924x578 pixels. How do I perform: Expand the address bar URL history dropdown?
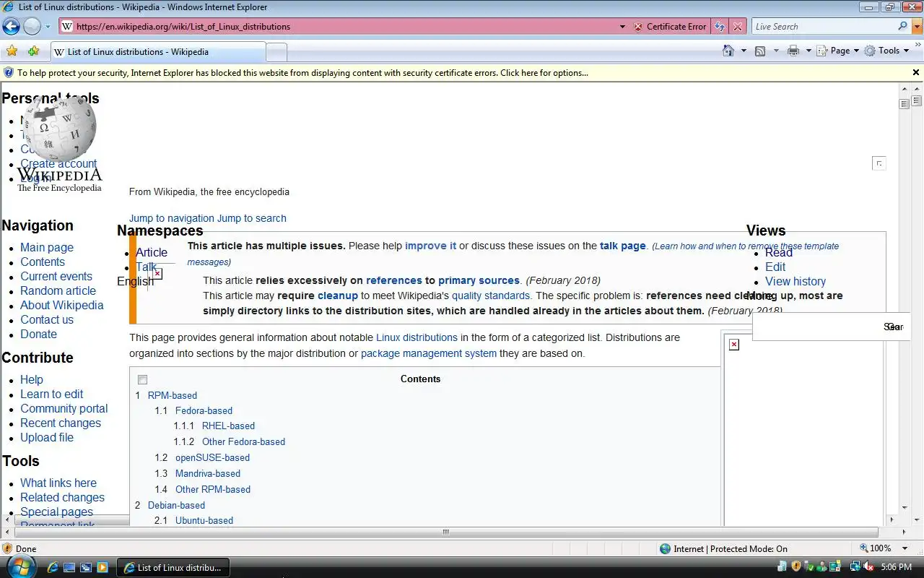pos(622,27)
